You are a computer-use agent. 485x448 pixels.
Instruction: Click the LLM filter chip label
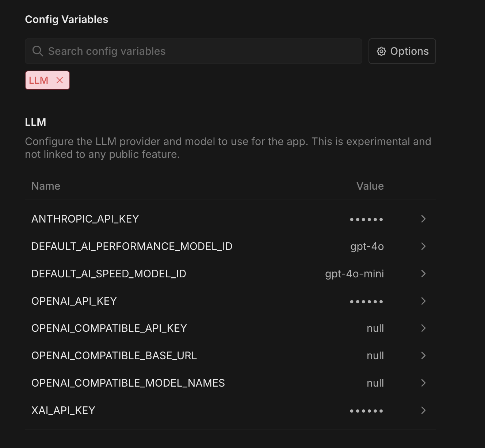pos(39,80)
